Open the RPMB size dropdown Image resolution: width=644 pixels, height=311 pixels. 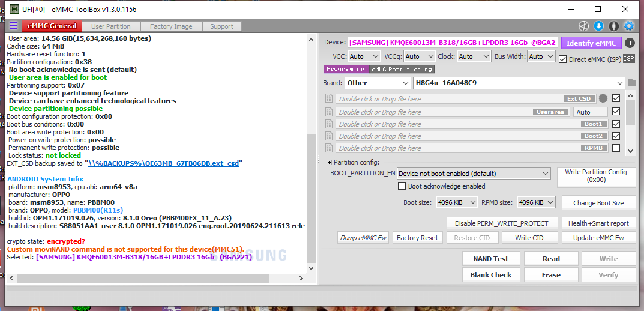tap(536, 202)
